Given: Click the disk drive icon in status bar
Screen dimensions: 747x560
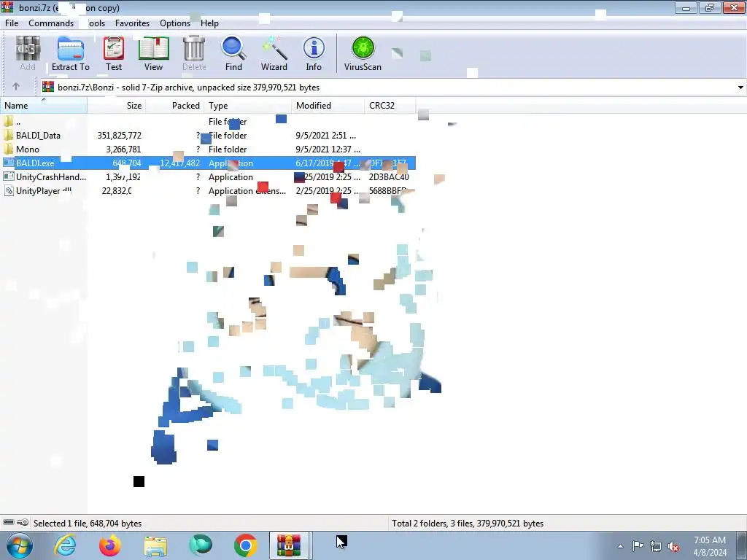Looking at the screenshot, I should (9, 522).
